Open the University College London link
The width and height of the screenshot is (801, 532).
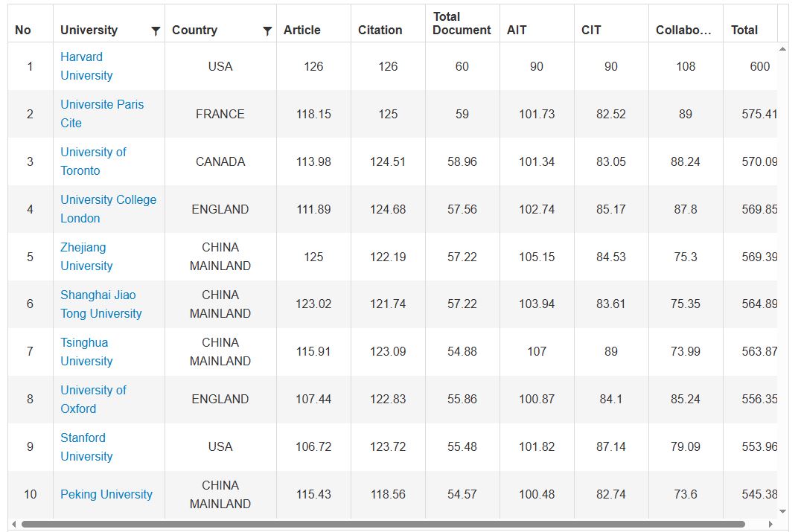point(108,209)
